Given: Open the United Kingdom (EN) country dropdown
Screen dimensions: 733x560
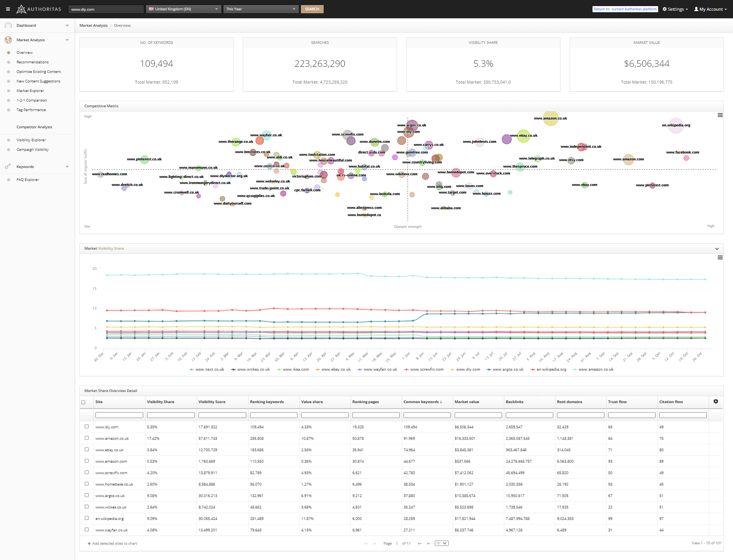Looking at the screenshot, I should 183,9.
